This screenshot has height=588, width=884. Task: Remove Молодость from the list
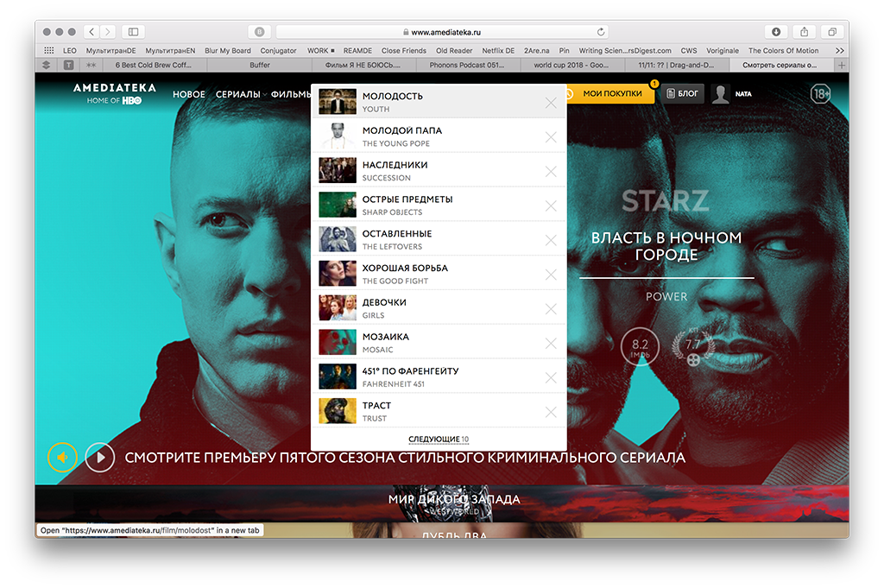tap(551, 103)
